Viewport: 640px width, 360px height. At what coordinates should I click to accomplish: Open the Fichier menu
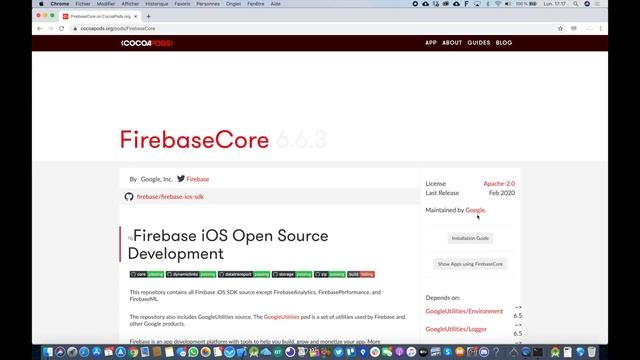83,4
